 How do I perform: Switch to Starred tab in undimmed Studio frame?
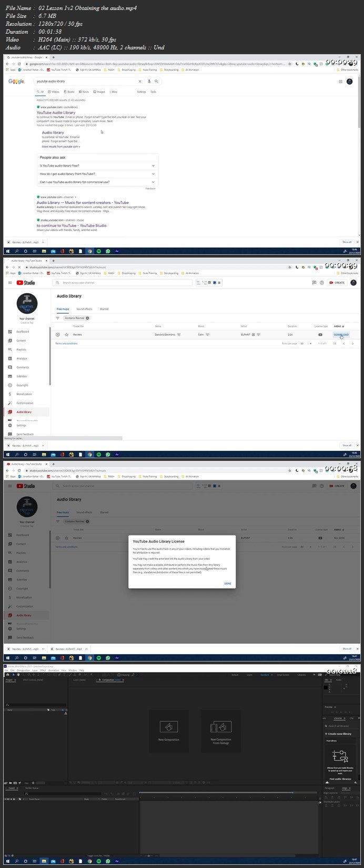tap(104, 309)
